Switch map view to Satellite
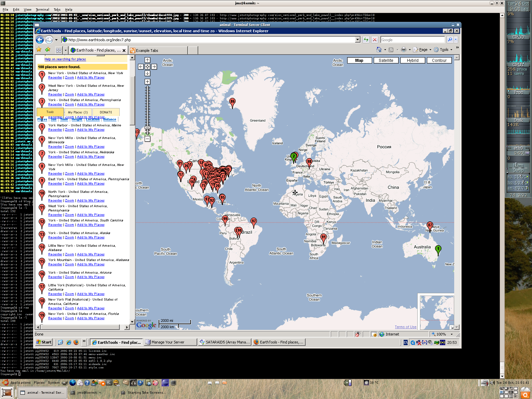Screen dimensions: 532x399 (386, 61)
